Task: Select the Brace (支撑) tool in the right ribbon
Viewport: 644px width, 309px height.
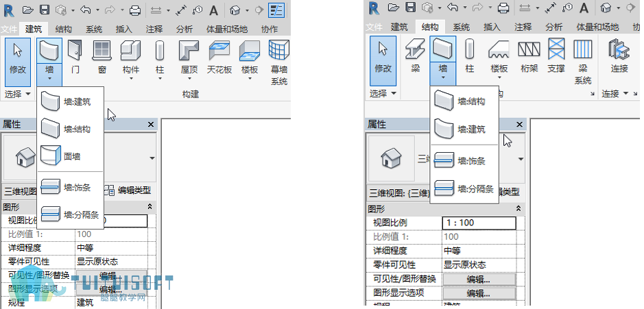Action: tap(556, 55)
